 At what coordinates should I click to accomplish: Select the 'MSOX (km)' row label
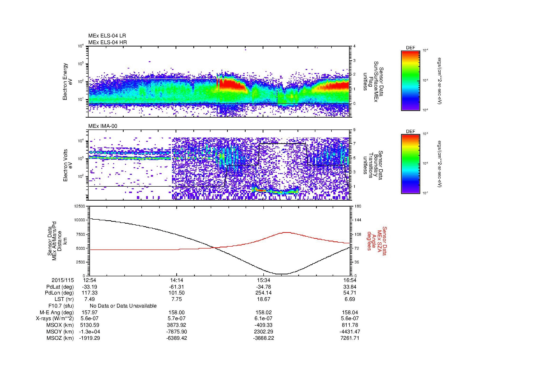pos(60,325)
